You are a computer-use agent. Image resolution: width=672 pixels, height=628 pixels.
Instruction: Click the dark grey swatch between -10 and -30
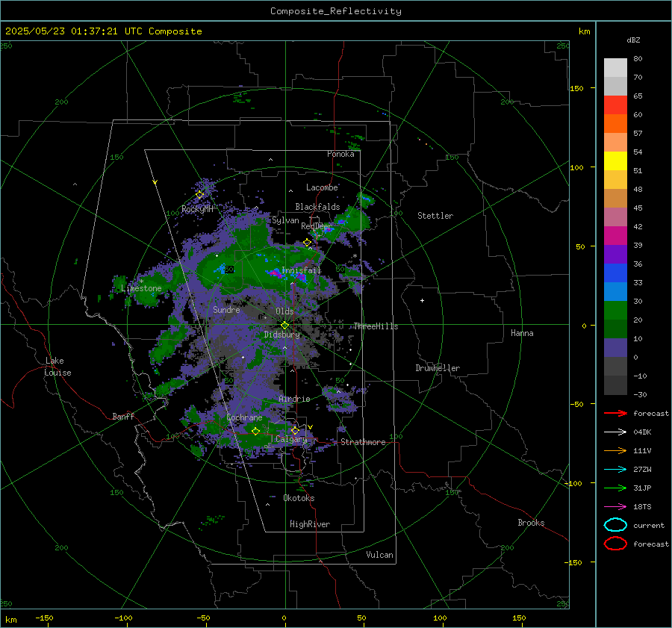click(x=615, y=385)
